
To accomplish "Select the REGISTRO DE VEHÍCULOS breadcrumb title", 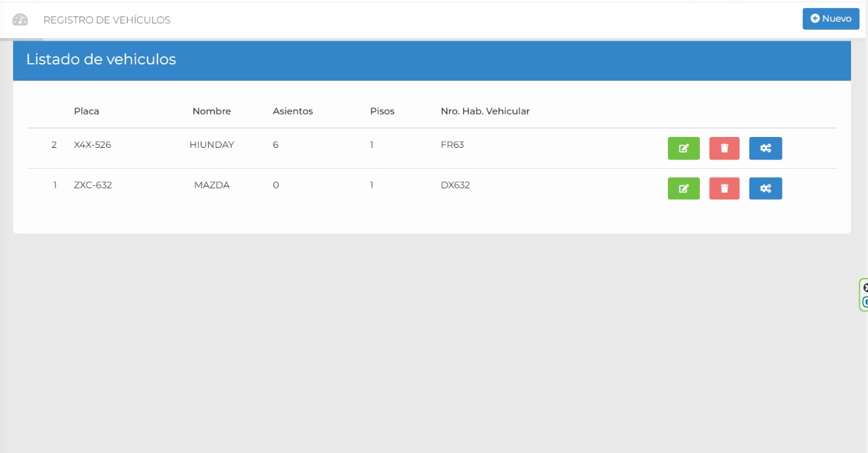I will [106, 20].
